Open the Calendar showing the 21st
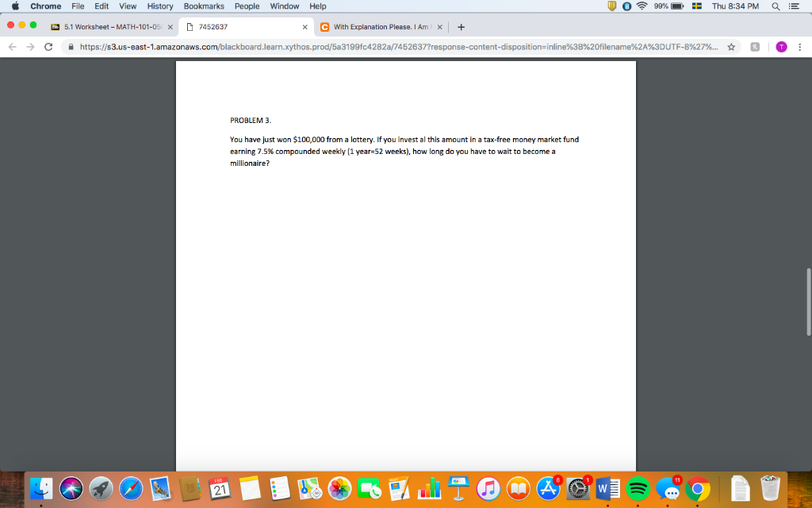This screenshot has width=812, height=508. [220, 488]
